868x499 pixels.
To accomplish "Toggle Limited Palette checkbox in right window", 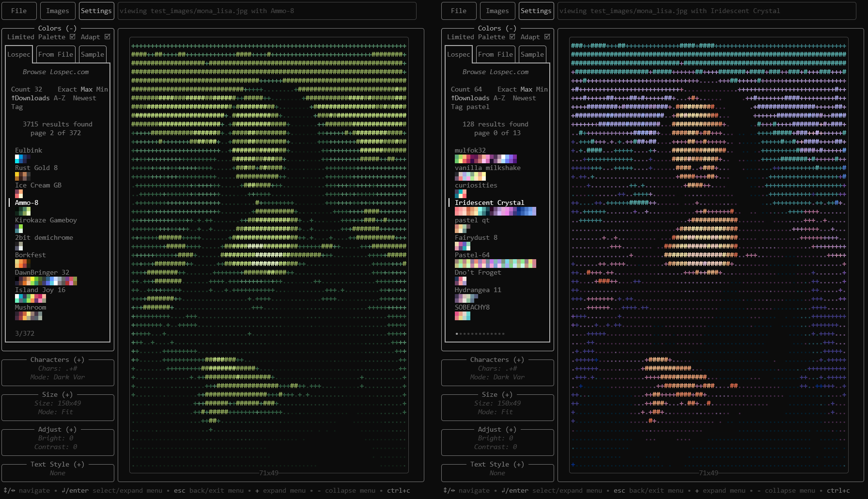I will 512,37.
